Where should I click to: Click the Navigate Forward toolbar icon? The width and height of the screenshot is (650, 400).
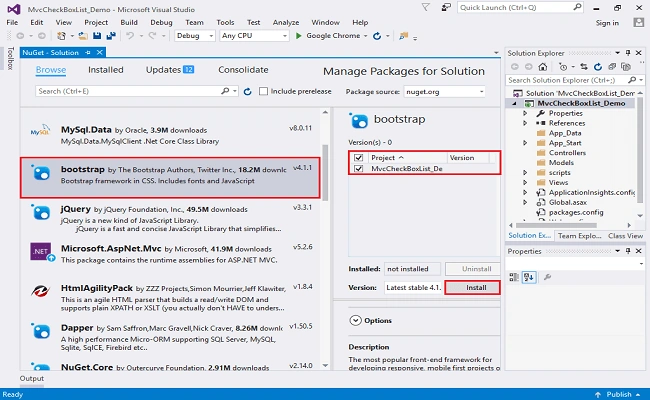(42, 36)
